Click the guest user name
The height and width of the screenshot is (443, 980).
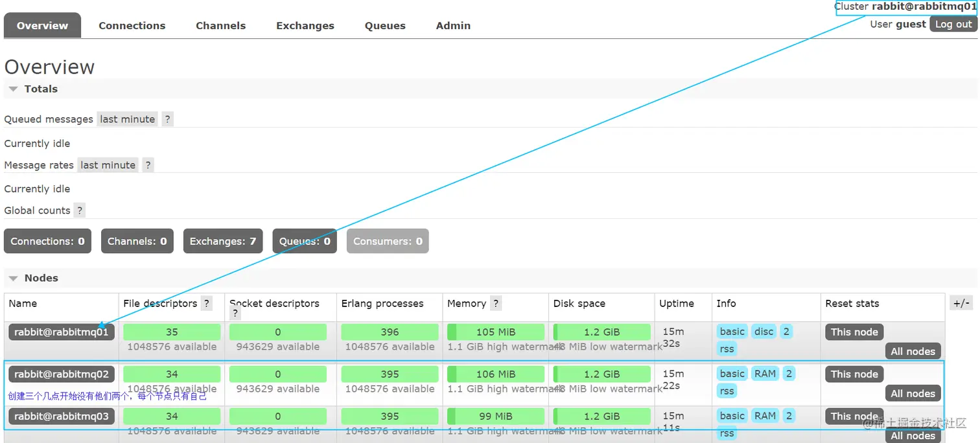click(911, 24)
